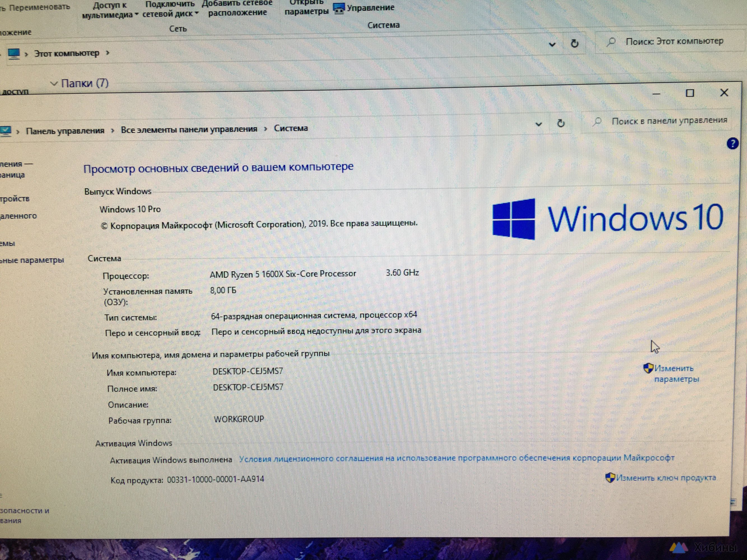Screen dimensions: 747x560
Task: Click the Полное имя DESKTOP-CEJ5MS7 value
Action: 248,387
